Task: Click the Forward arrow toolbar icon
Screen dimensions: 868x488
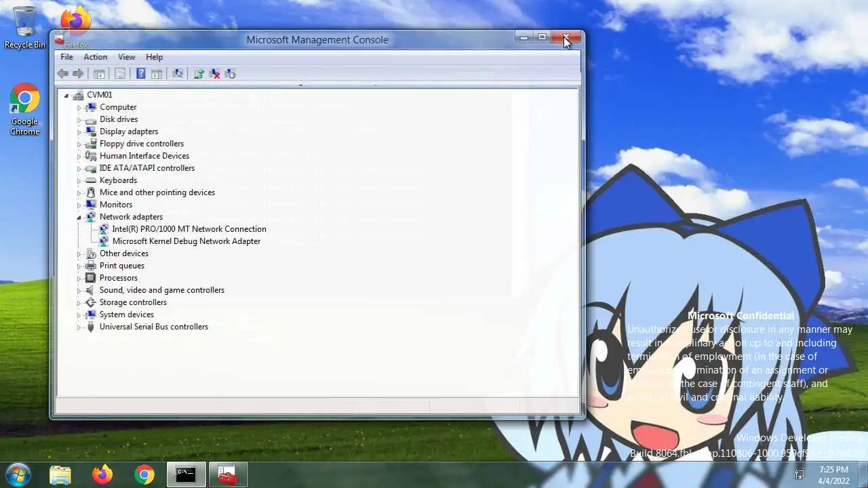Action: click(x=78, y=74)
